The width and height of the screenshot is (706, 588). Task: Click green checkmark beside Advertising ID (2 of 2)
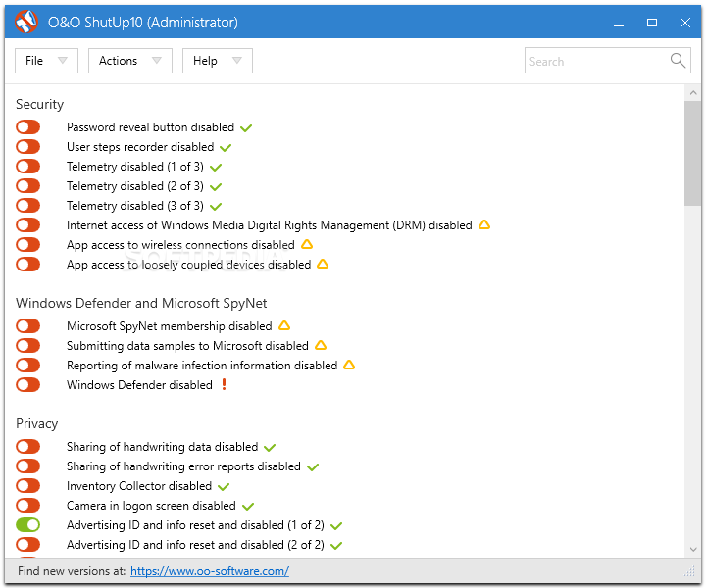coord(336,546)
